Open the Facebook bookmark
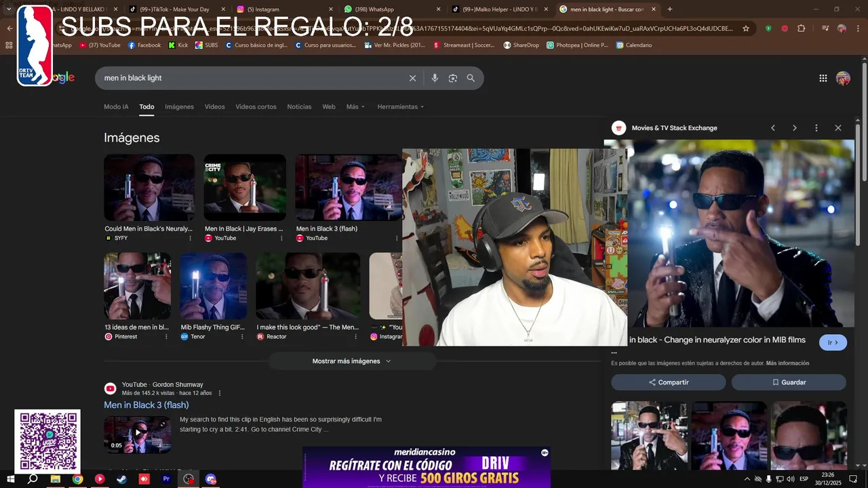 point(144,45)
